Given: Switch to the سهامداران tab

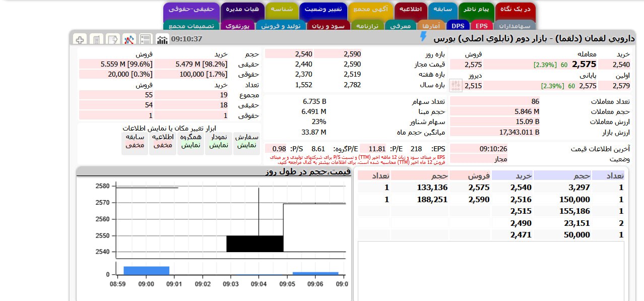Looking at the screenshot, I should coord(514,26).
